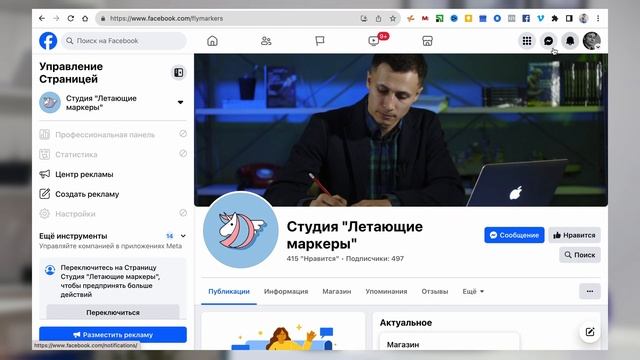Screen dimensions: 640x360
Task: Click the yellow note extension icon
Action: [x=468, y=18]
